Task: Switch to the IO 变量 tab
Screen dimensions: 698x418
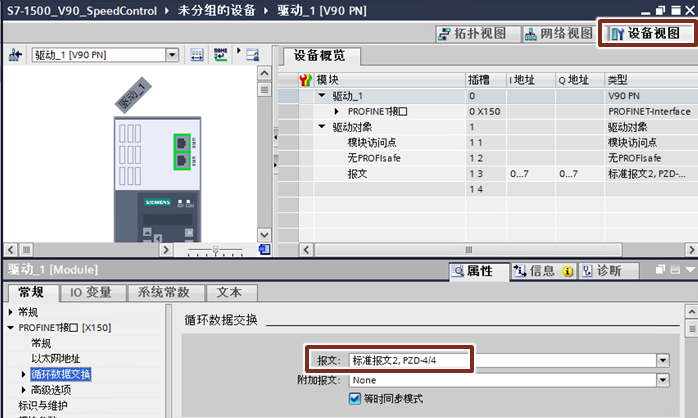Action: 91,292
